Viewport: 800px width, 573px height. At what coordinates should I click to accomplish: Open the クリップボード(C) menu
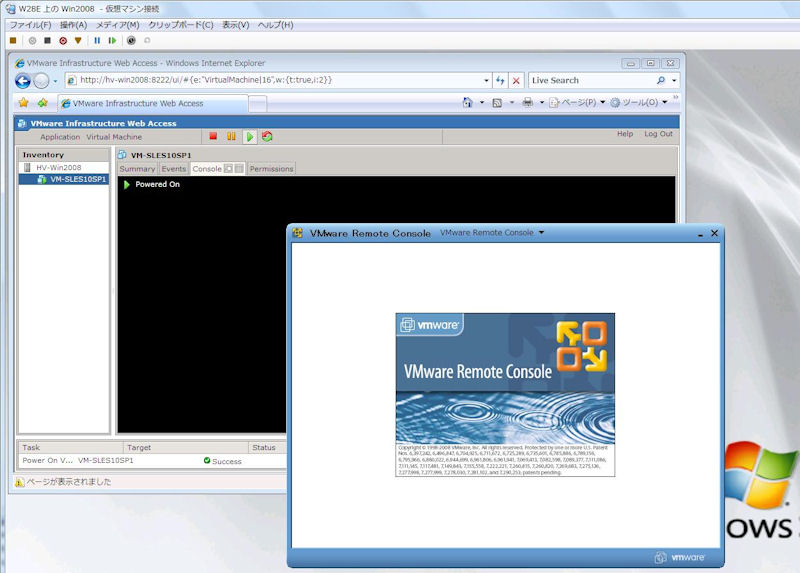click(181, 24)
